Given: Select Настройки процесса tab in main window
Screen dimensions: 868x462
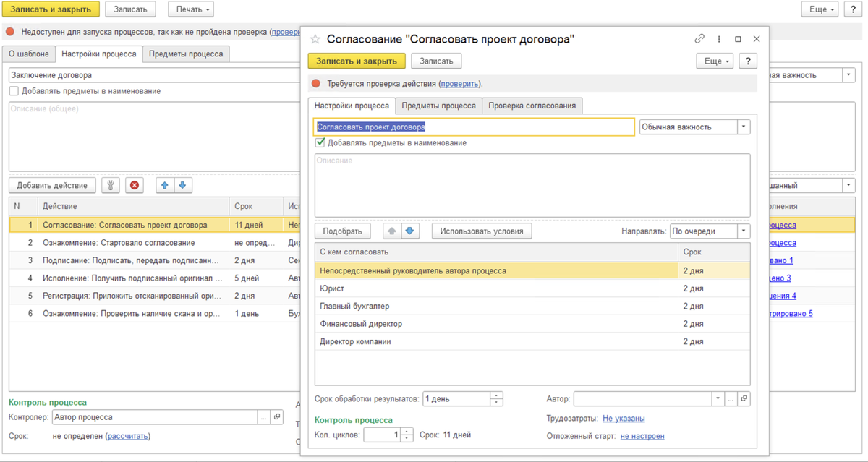Looking at the screenshot, I should [99, 54].
